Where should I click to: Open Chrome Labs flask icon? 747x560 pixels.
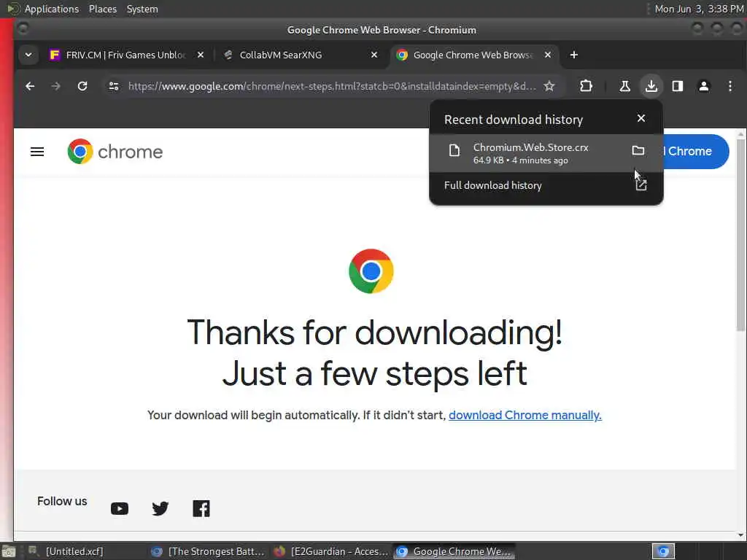[x=624, y=86]
